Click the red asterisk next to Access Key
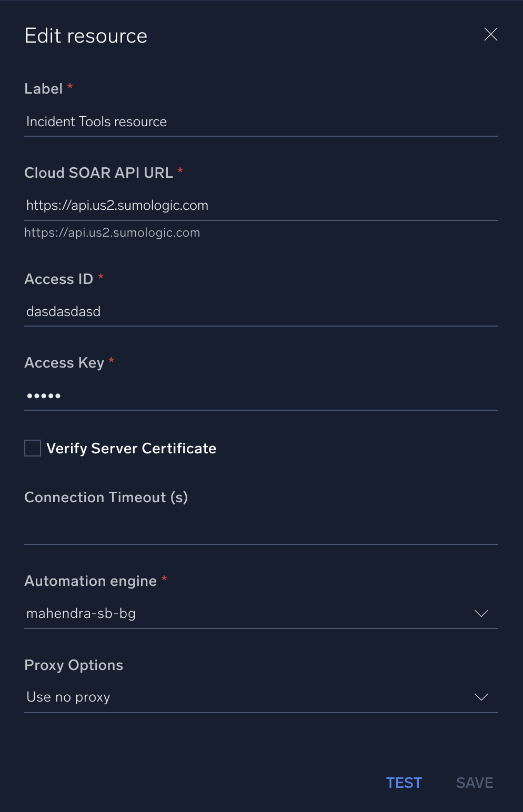 tap(111, 361)
